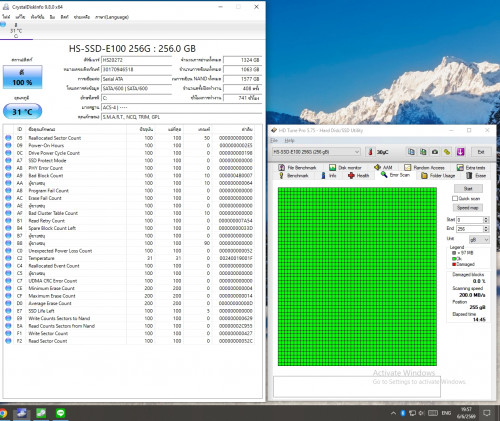This screenshot has height=421, width=500.
Task: Click the SSD Life Left row
Action: [x=129, y=311]
